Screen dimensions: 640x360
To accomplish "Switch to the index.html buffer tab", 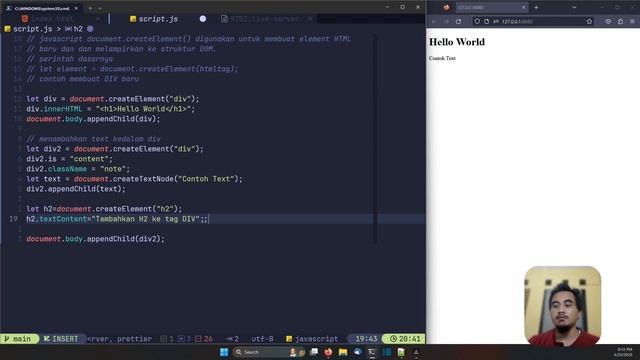I will 52,19.
